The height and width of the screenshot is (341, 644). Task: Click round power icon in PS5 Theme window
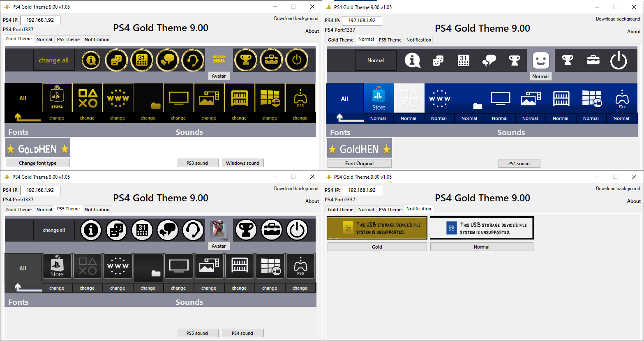point(297,230)
